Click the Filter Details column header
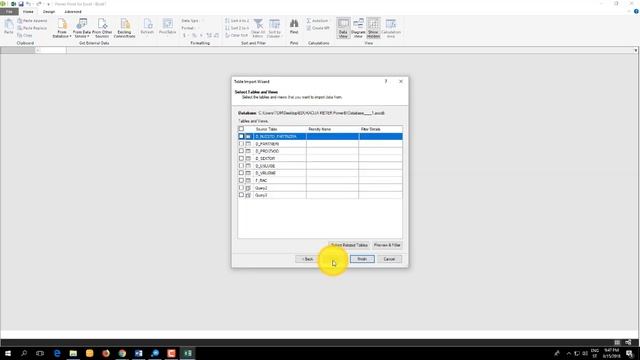This screenshot has height=360, width=640. (x=371, y=129)
